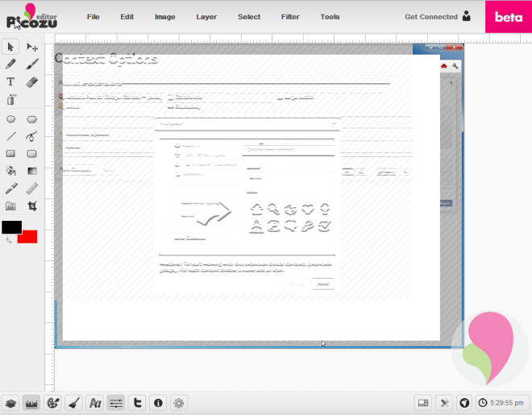The width and height of the screenshot is (532, 415).
Task: Select the Paint Bucket fill tool
Action: [x=10, y=171]
